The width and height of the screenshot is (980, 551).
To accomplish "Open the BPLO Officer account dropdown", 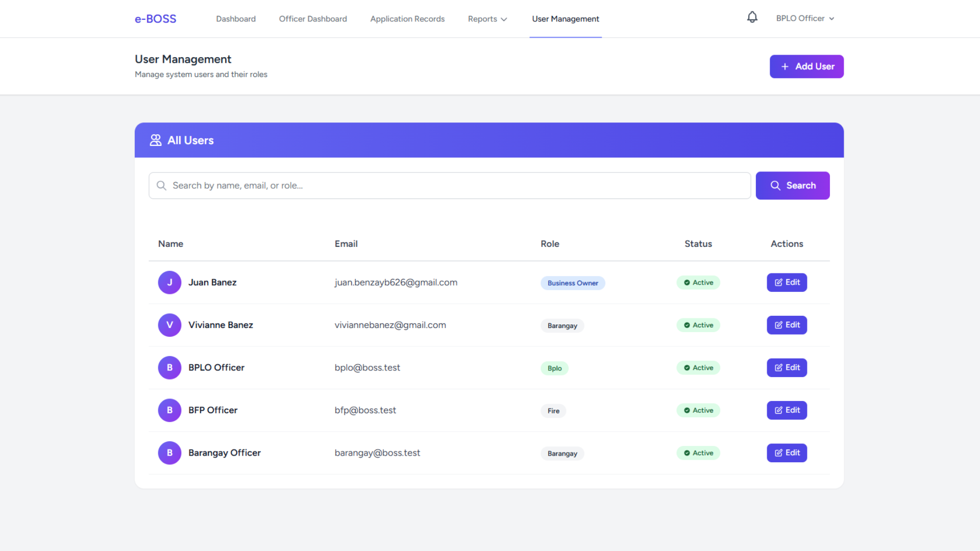I will (x=805, y=18).
